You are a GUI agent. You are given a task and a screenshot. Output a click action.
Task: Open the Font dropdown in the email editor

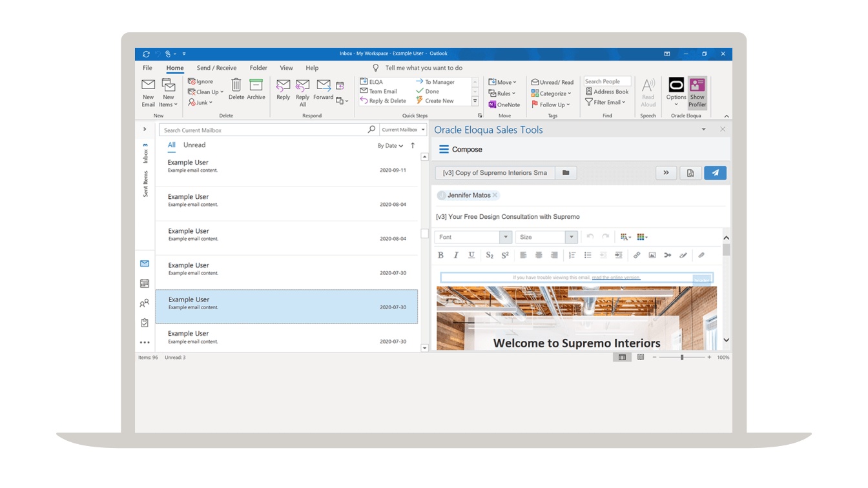pyautogui.click(x=473, y=237)
